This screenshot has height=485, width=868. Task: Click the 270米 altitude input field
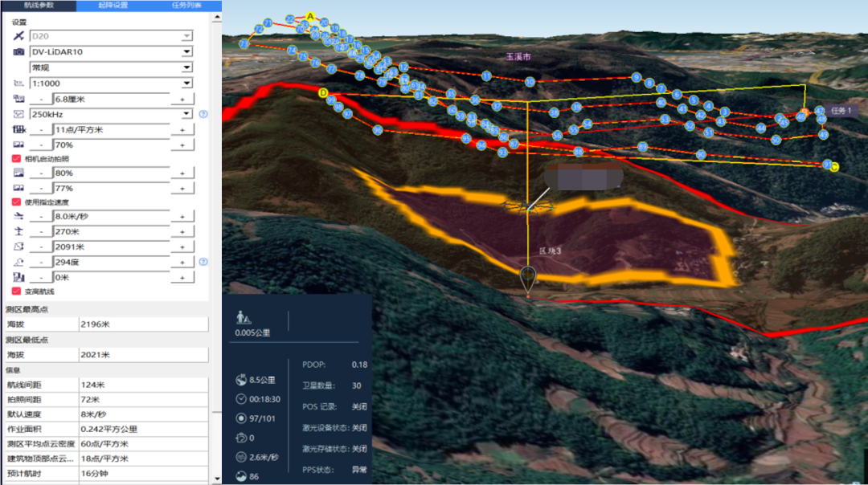click(x=111, y=232)
